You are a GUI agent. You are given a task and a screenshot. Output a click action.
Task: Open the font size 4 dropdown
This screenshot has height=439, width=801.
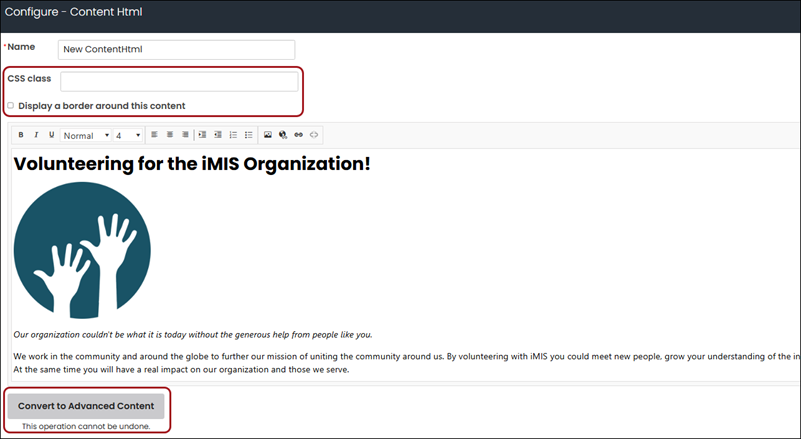point(128,135)
